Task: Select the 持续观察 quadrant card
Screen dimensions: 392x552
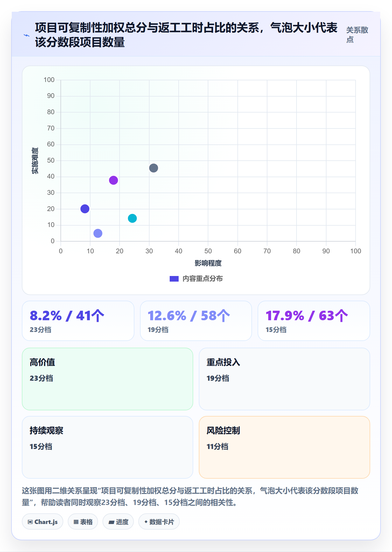Action: point(108,447)
